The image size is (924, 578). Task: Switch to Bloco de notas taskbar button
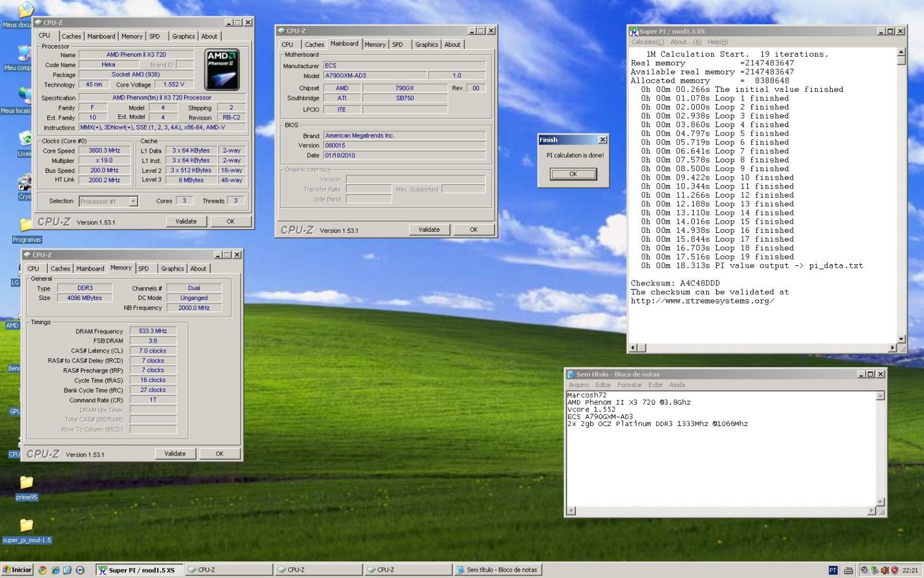click(497, 570)
